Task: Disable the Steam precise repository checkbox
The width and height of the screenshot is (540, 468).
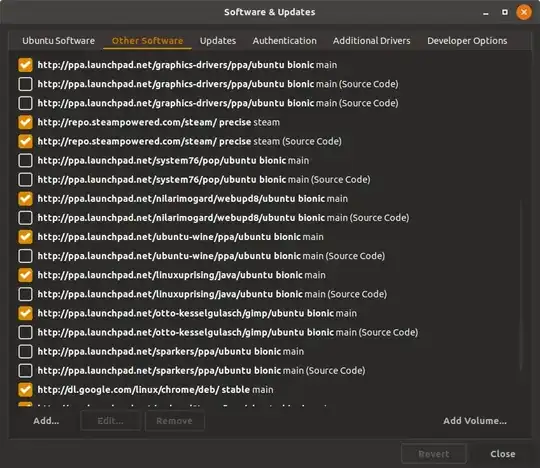Action: 25,122
